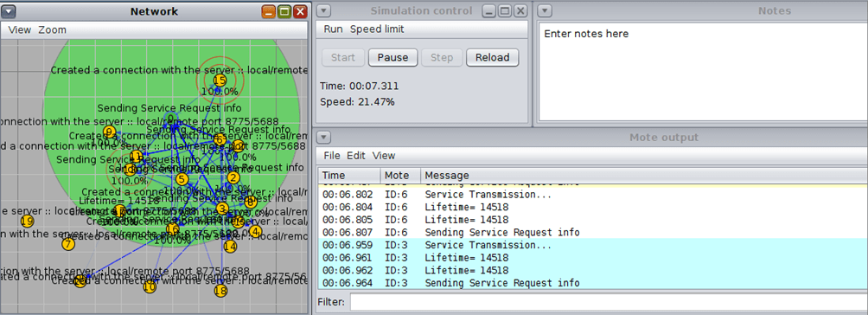The image size is (868, 315).
Task: Open the Run menu
Action: point(333,29)
